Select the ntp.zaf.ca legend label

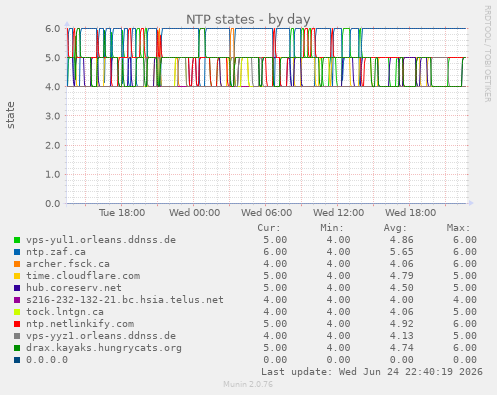56,252
